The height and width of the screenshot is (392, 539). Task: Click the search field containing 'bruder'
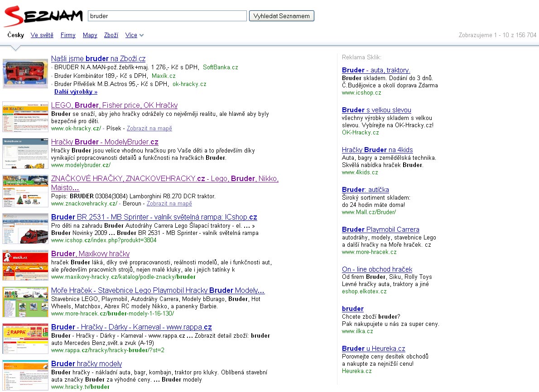tap(168, 16)
